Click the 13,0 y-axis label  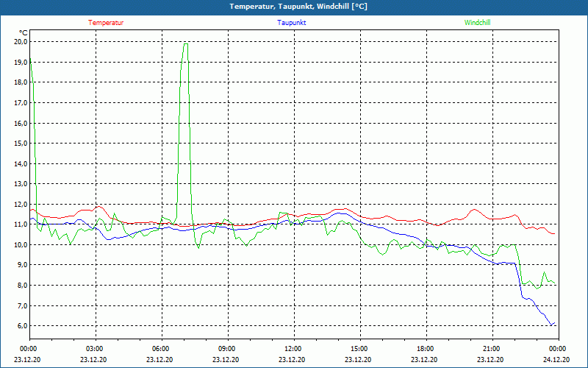point(21,183)
